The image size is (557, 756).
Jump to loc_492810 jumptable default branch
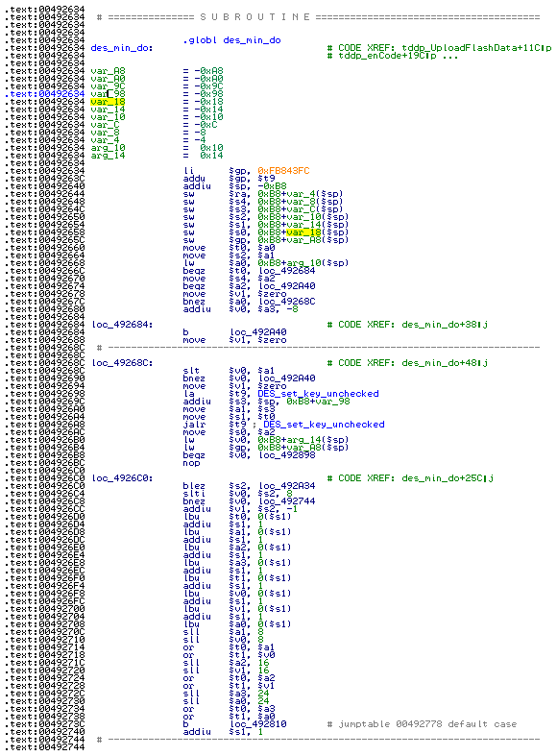[x=257, y=724]
